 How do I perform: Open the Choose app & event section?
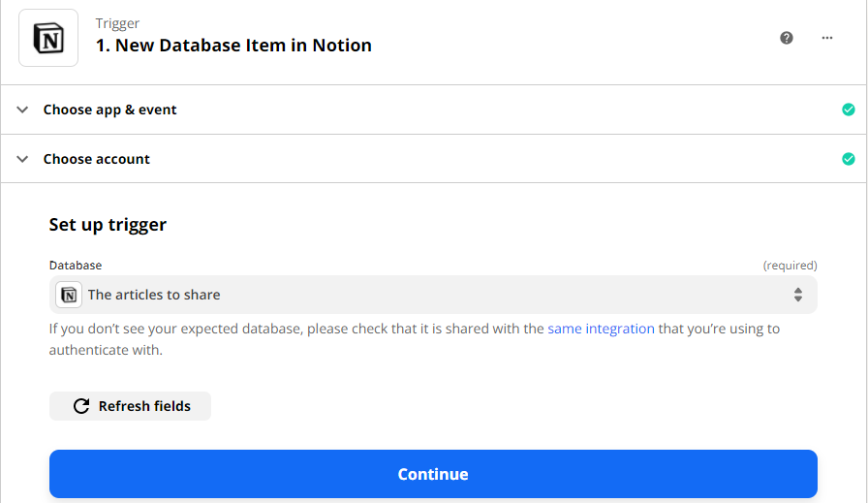click(x=433, y=110)
